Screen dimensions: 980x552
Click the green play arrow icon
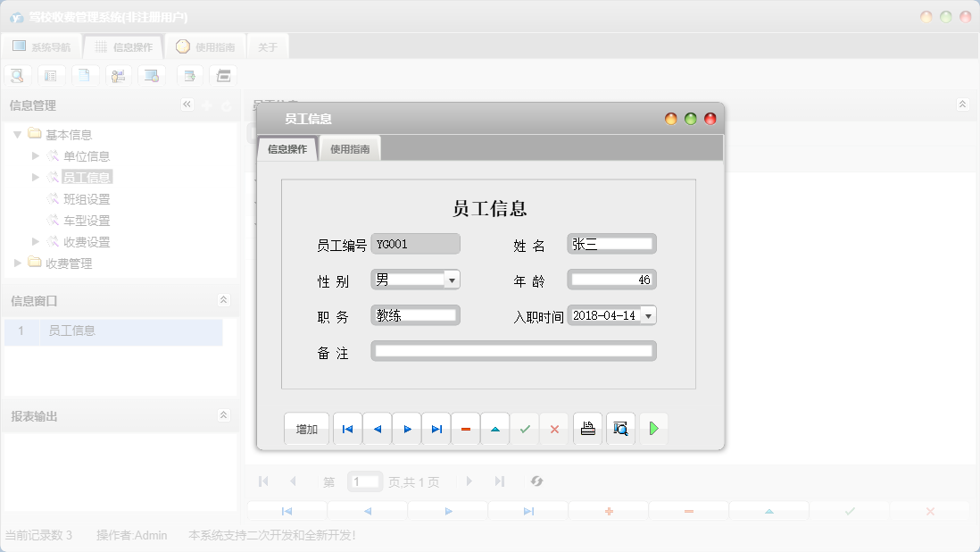pos(653,430)
